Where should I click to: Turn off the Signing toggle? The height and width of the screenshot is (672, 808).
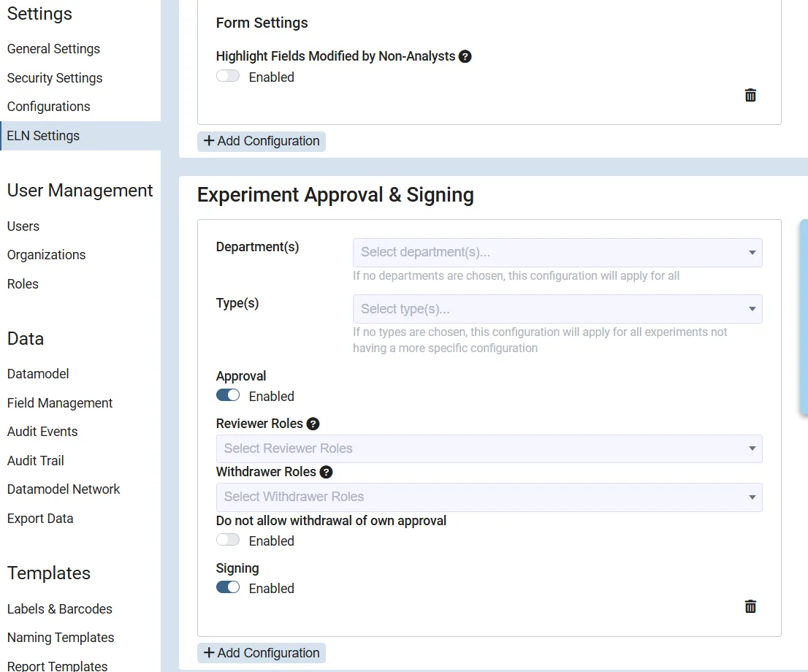[x=228, y=587]
